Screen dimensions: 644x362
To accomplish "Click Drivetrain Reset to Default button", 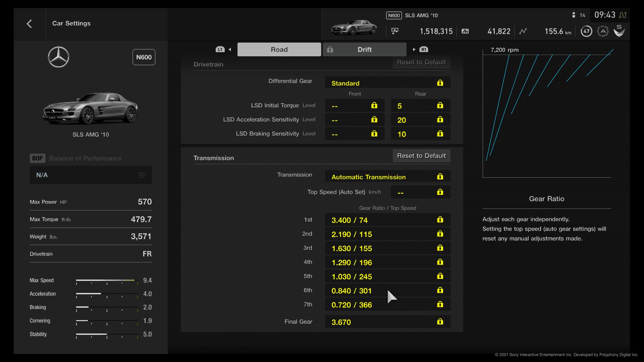I will point(421,62).
